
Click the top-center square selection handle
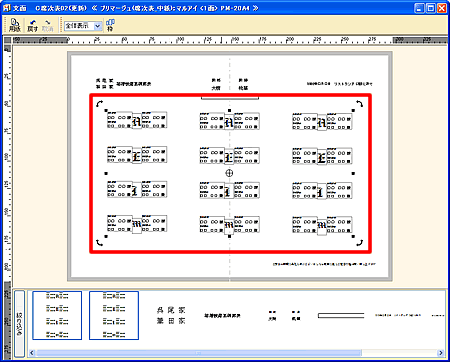tap(229, 110)
